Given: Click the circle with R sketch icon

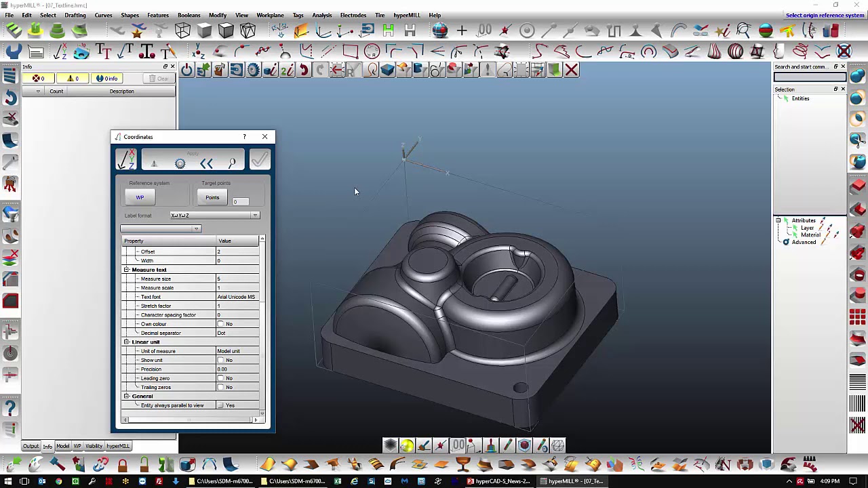Looking at the screenshot, I should pos(372,52).
